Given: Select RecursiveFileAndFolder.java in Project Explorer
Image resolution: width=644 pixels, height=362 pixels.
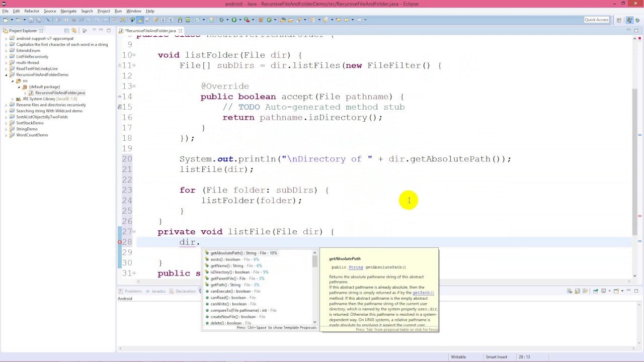Looking at the screenshot, I should click(x=60, y=93).
